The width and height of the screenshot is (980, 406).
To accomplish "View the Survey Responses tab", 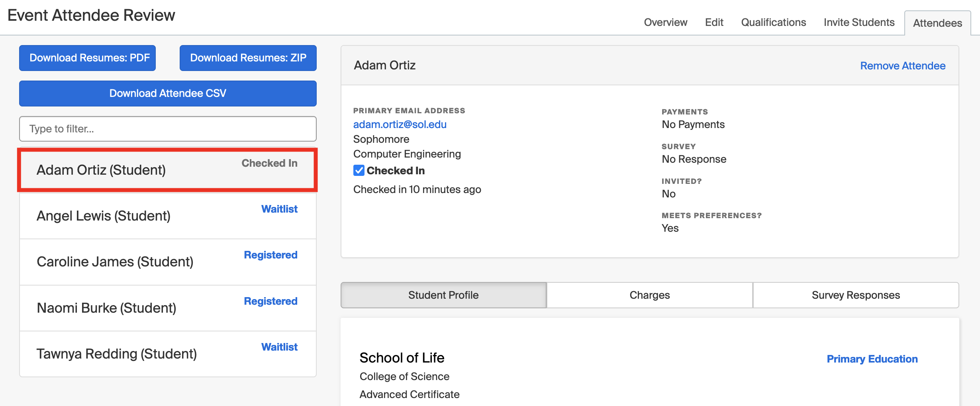I will pyautogui.click(x=856, y=295).
